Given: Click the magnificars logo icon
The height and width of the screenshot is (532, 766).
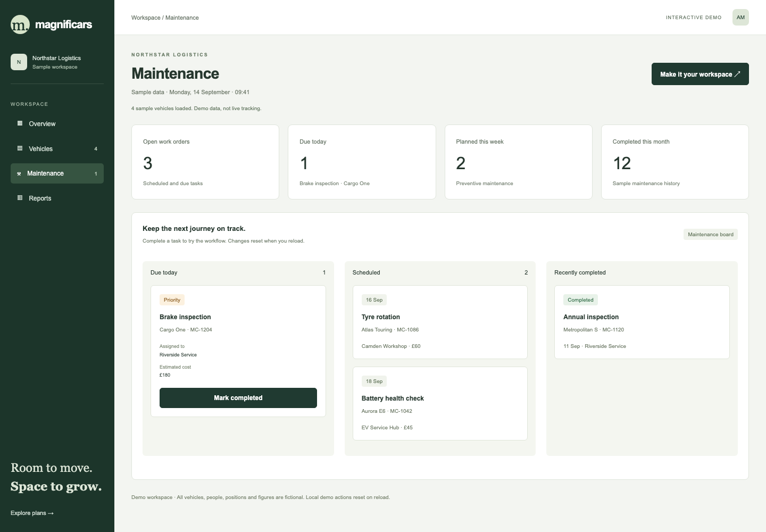Looking at the screenshot, I should click(20, 24).
